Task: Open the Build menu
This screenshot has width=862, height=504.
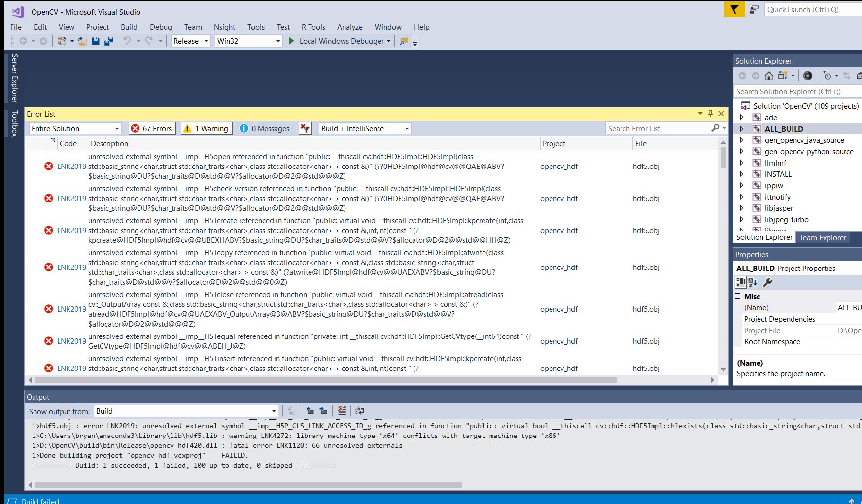Action: [129, 27]
